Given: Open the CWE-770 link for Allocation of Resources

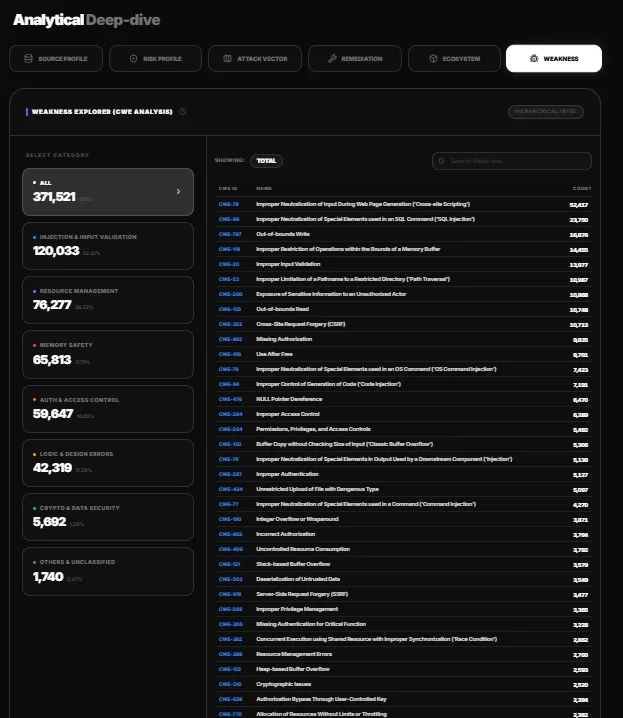Looking at the screenshot, I should (230, 714).
